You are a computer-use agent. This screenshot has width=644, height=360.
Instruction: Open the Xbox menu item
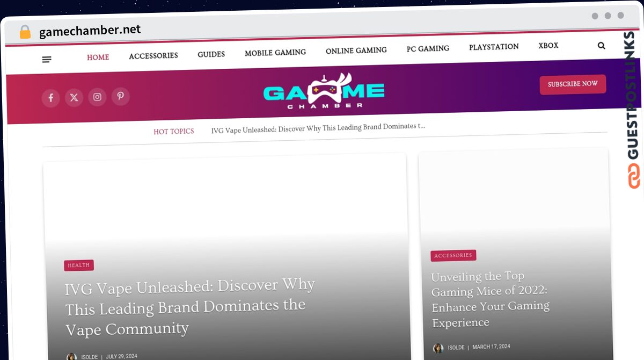point(548,46)
